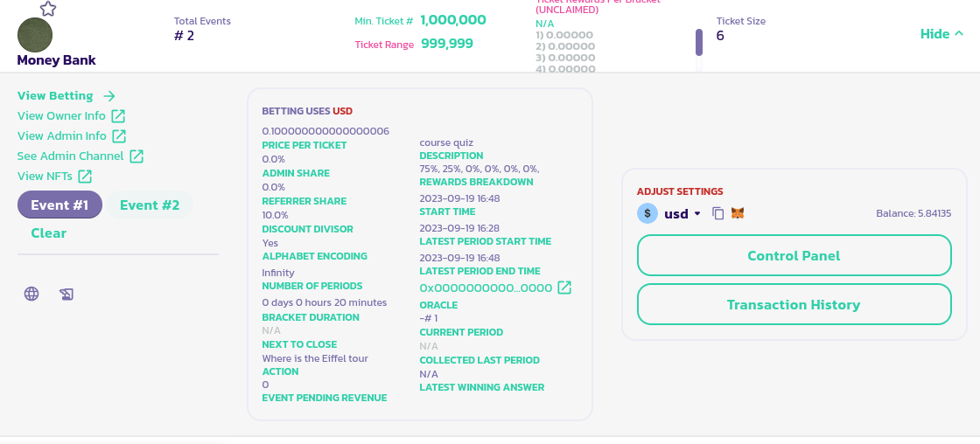
Task: Open the oracle address external link icon
Action: coord(564,288)
